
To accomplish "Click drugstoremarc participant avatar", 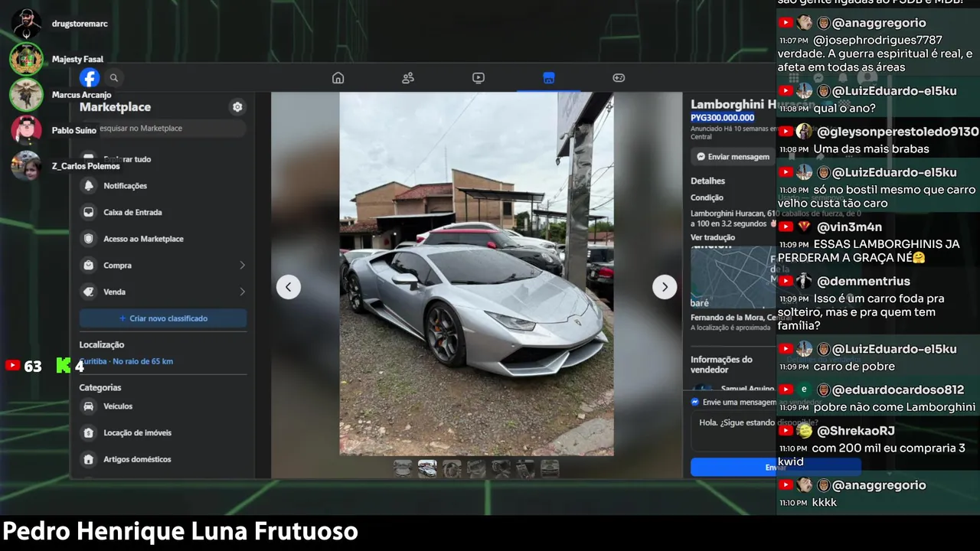I will [26, 24].
